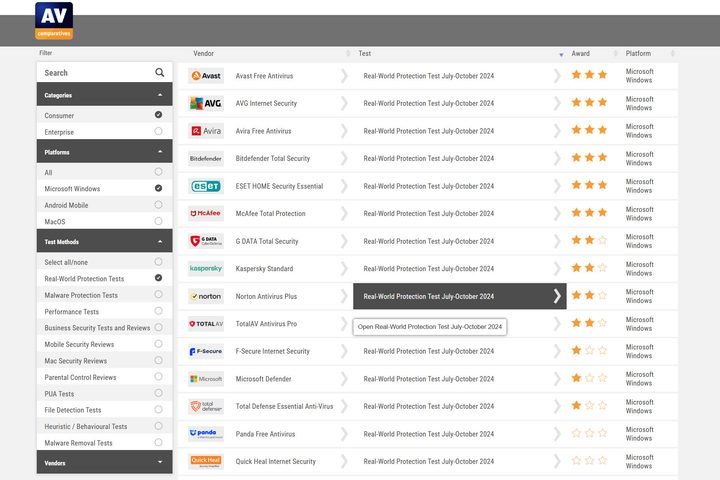The height and width of the screenshot is (480, 720).
Task: Open Total Defense Essential Anti-Virus page
Action: 284,407
